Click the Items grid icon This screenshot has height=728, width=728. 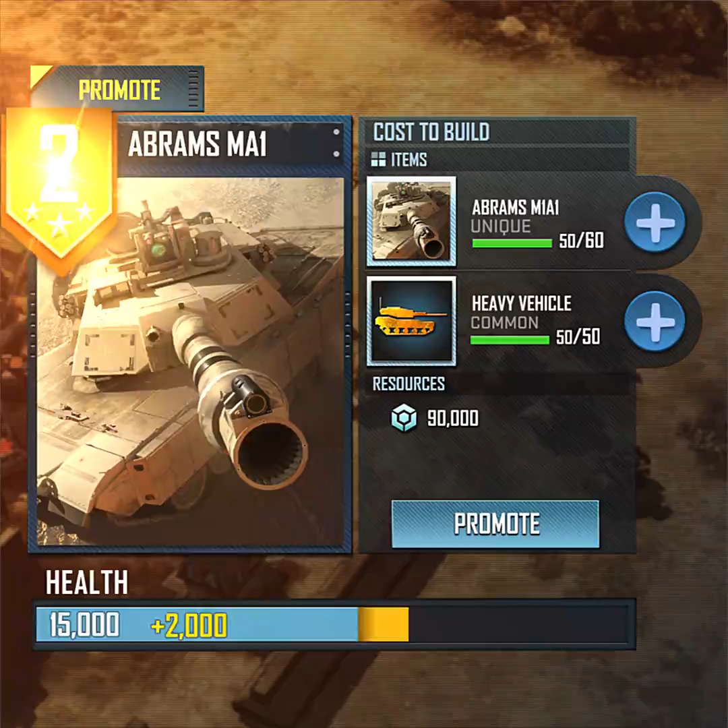click(378, 159)
